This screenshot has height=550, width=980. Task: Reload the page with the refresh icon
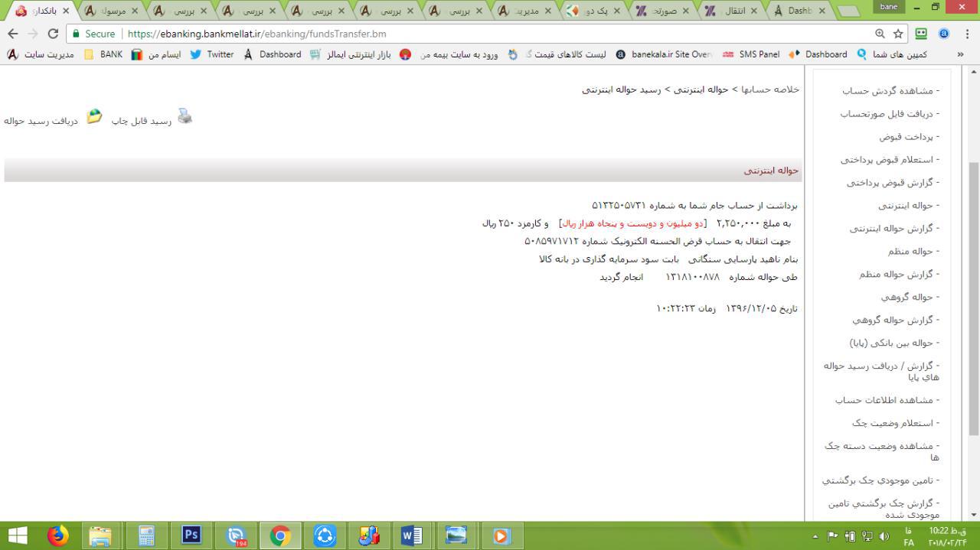click(53, 34)
